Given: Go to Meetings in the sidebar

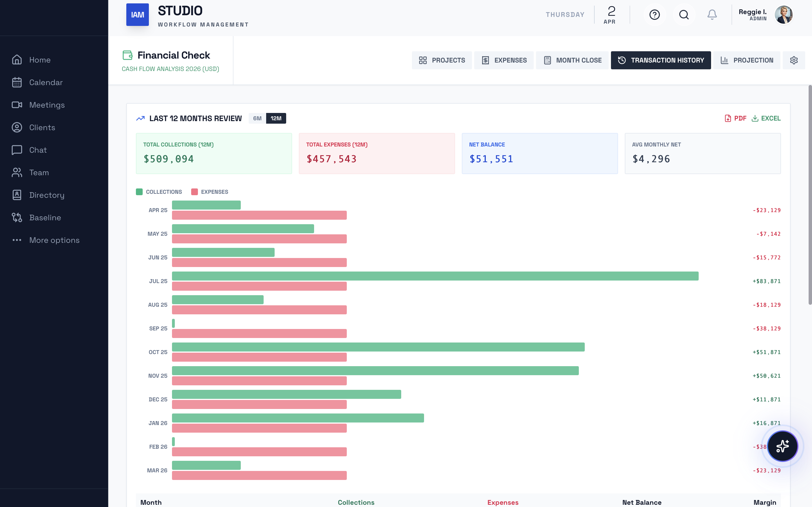Looking at the screenshot, I should [x=47, y=105].
